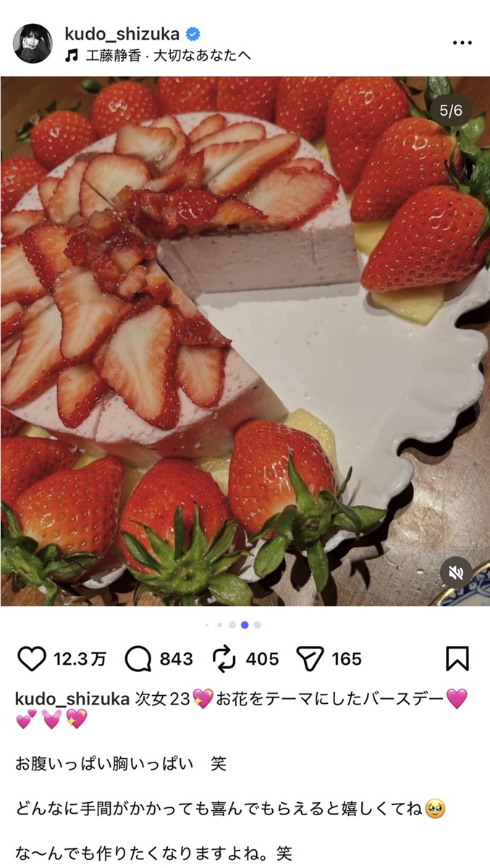490x868 pixels.
Task: Save the post with the bookmark icon
Action: pyautogui.click(x=457, y=658)
